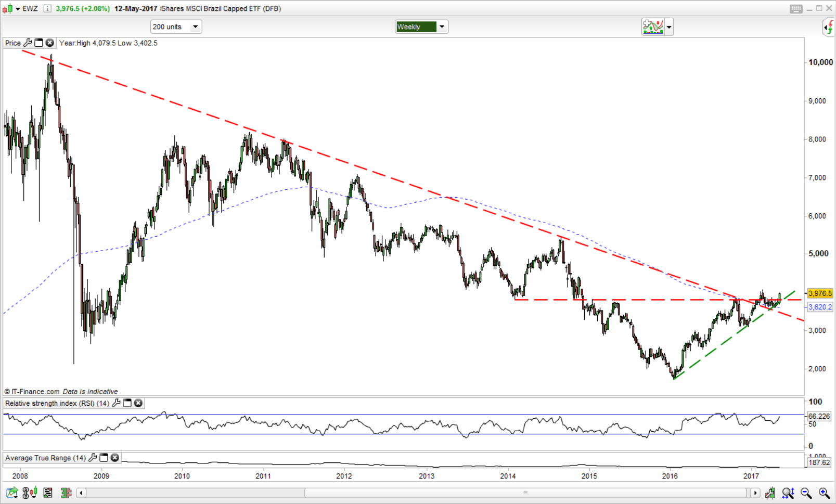Click the zoom in magnifier icon
The image size is (836, 504).
(824, 493)
